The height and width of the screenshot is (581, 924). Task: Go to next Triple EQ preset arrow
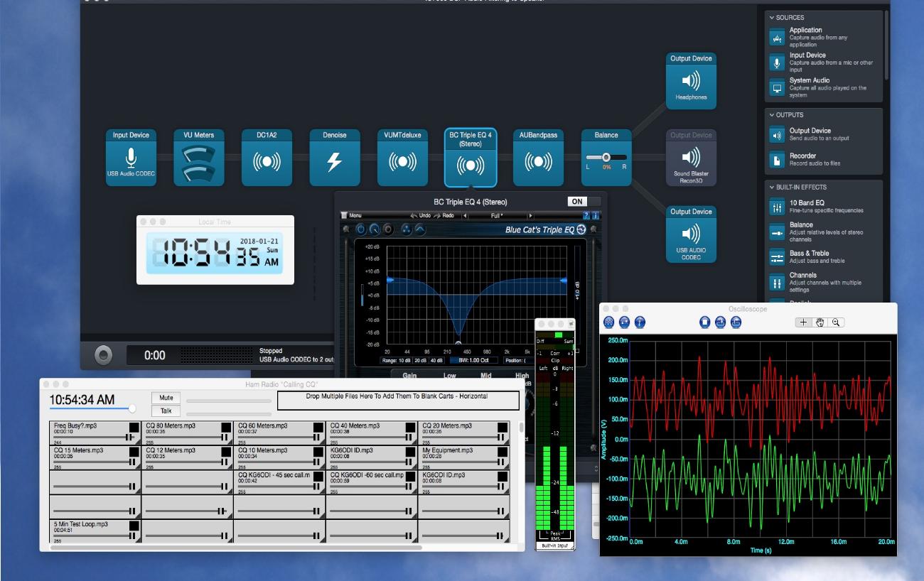[x=530, y=215]
